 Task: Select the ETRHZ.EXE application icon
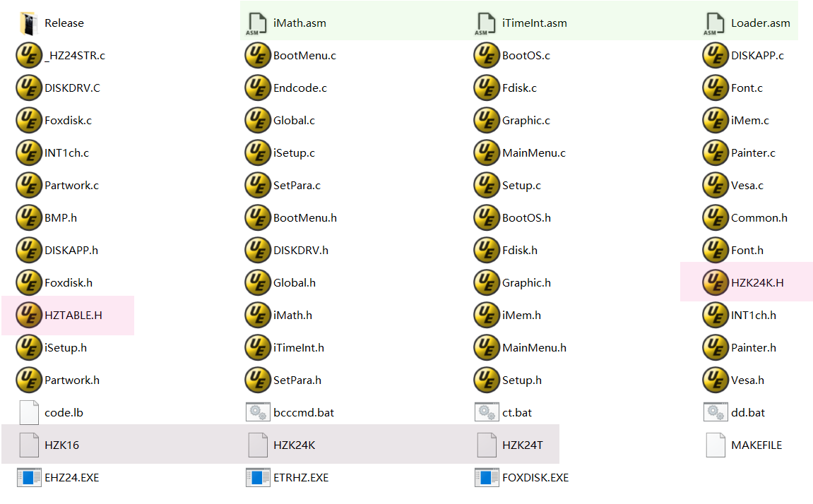point(258,478)
